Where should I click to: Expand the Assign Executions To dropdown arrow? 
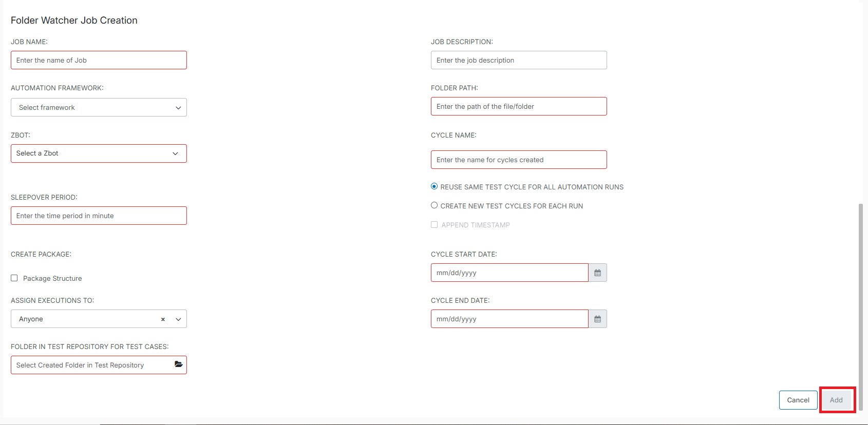coord(178,319)
